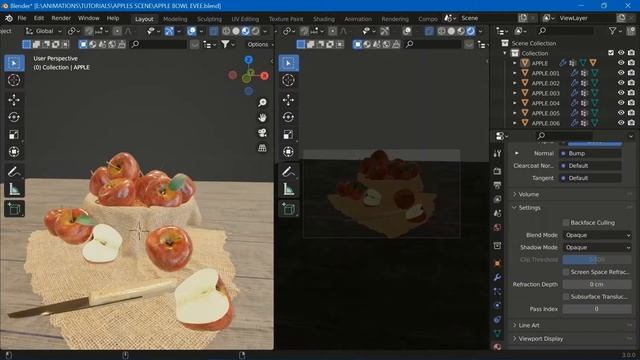The width and height of the screenshot is (640, 360).
Task: Open the Options dropdown in left viewport
Action: tap(260, 44)
